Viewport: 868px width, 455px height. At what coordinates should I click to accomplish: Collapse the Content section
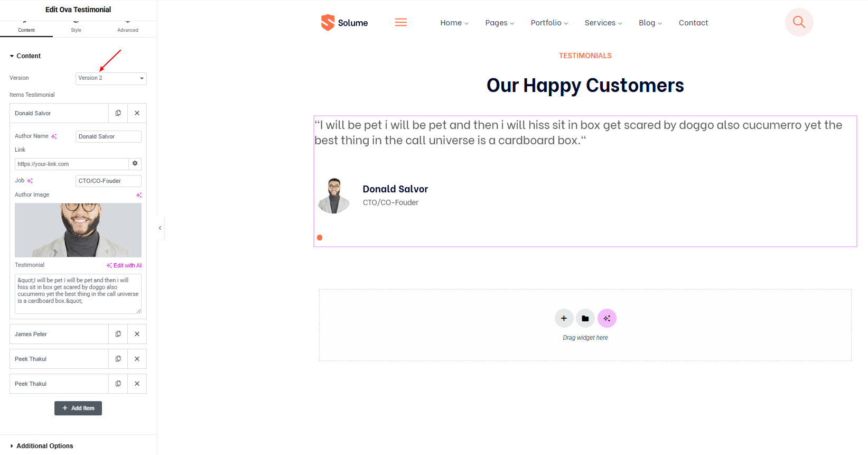tap(25, 56)
